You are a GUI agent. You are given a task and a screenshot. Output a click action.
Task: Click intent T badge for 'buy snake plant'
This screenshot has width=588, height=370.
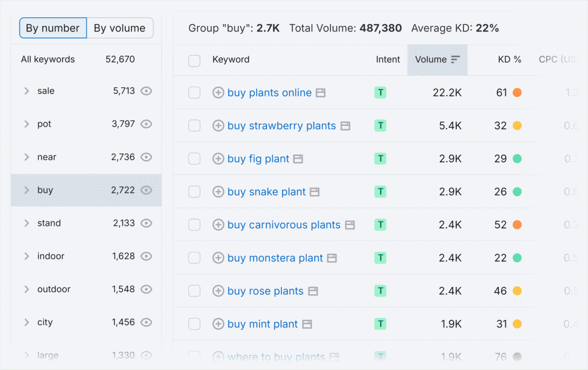click(x=380, y=192)
